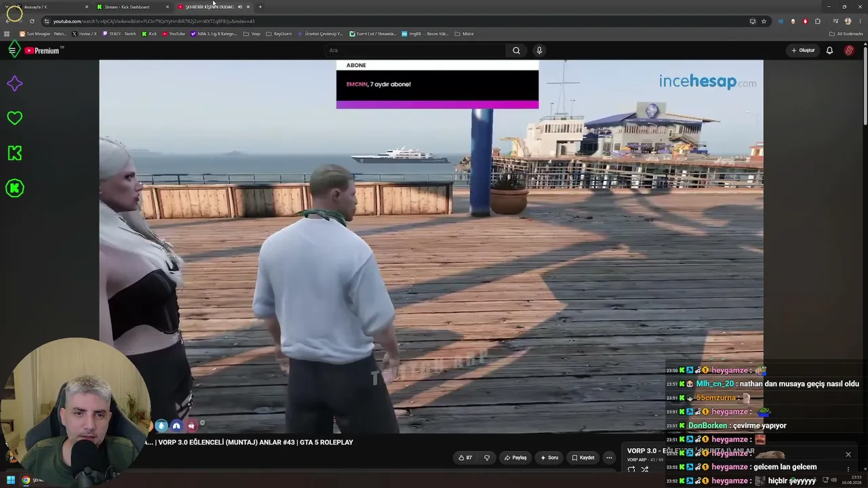Viewport: 868px width, 488px height.
Task: Open the Event List / Streamlabs bookmark
Action: pos(373,34)
